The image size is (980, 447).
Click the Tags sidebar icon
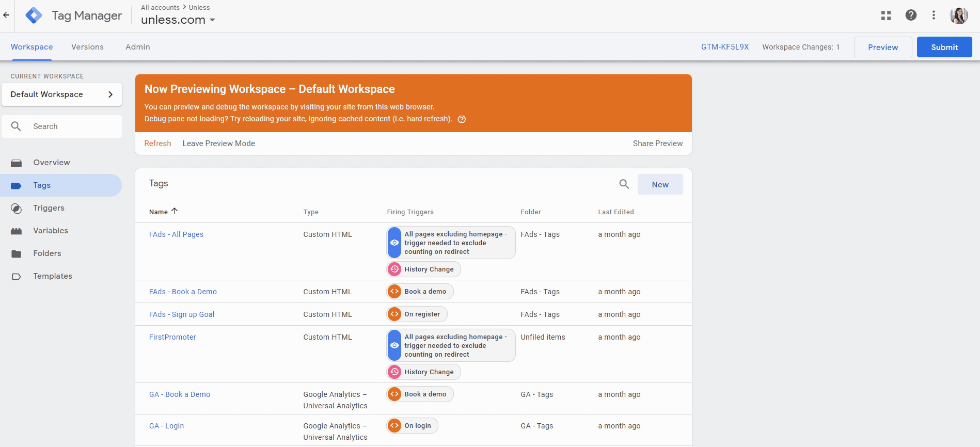[x=17, y=186]
